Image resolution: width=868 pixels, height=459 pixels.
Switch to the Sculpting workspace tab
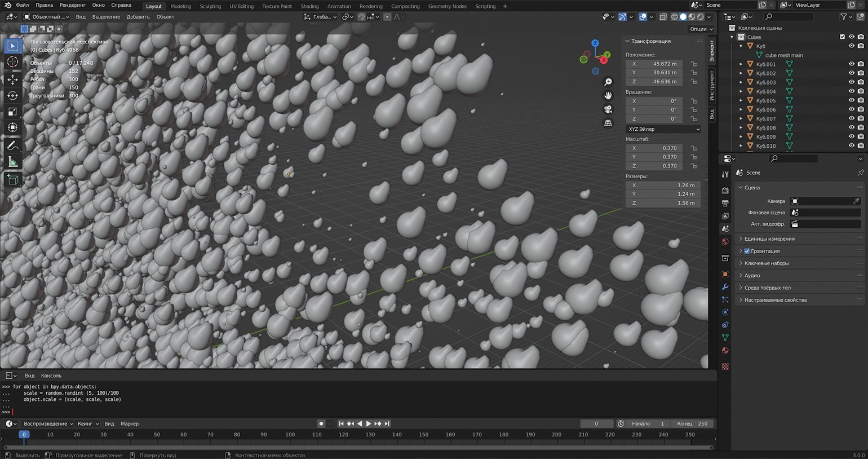(x=210, y=6)
